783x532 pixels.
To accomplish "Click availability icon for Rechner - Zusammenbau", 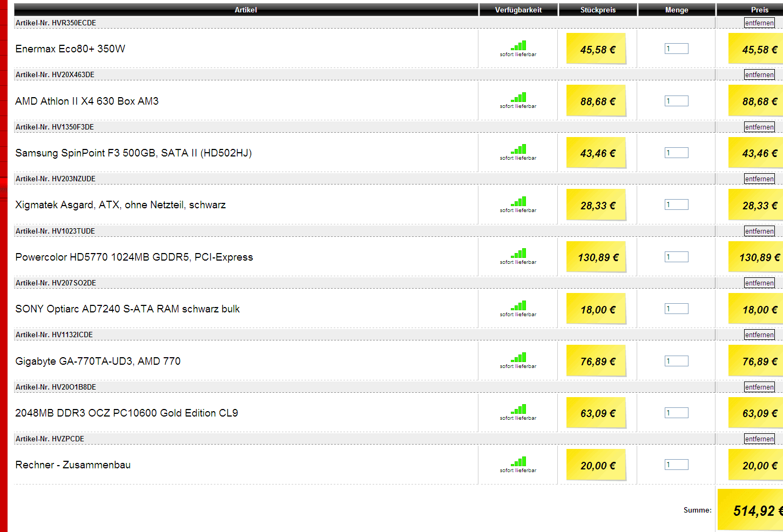I will [518, 462].
